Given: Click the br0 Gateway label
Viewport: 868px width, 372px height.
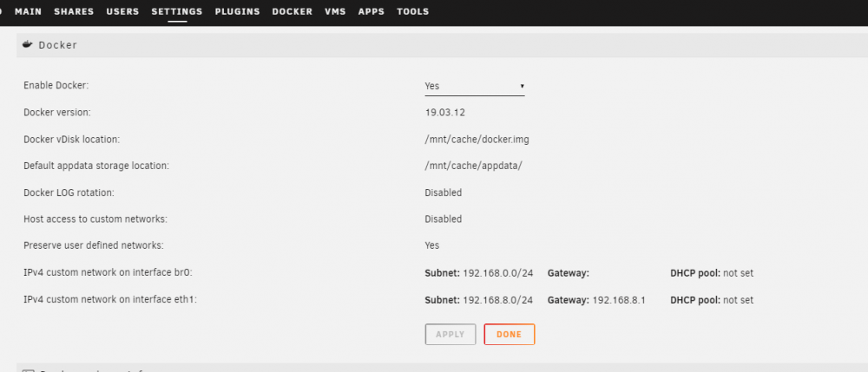Looking at the screenshot, I should [568, 273].
